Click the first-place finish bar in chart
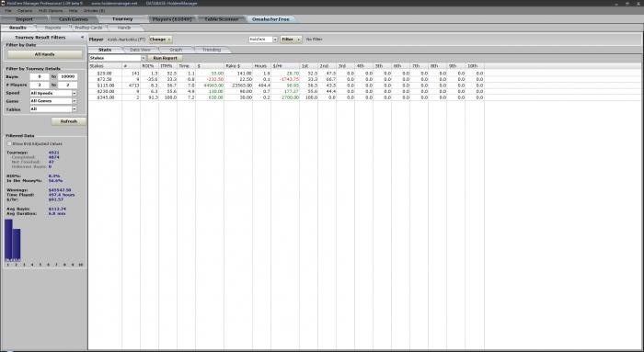 [8, 240]
